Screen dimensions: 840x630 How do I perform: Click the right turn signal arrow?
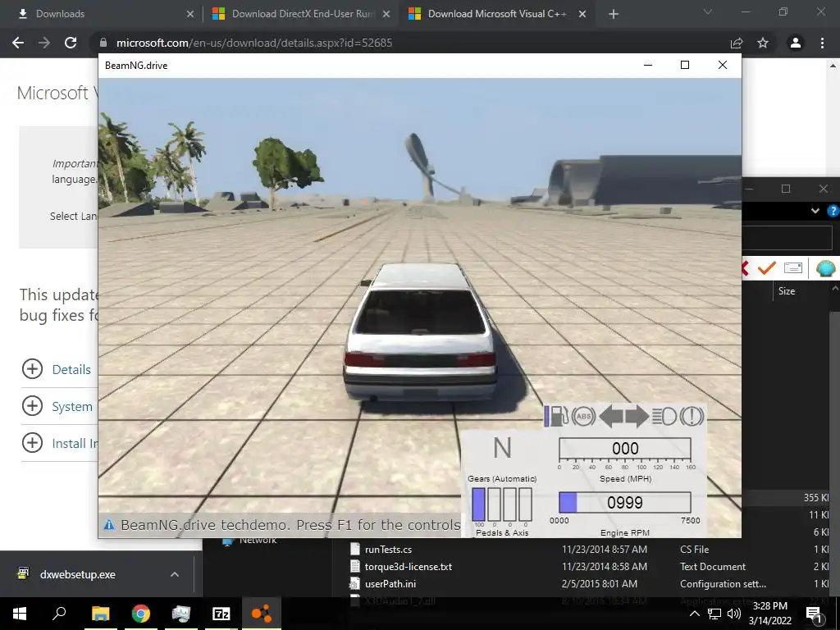pos(637,416)
